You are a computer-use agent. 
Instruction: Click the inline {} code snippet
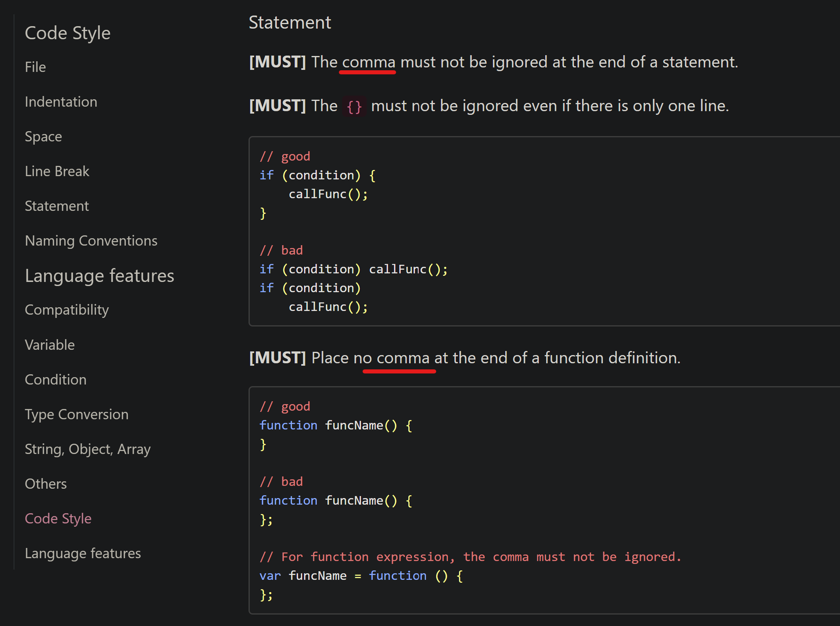354,107
